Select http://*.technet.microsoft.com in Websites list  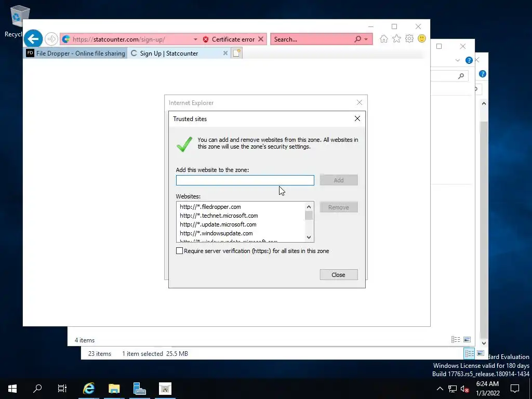pyautogui.click(x=219, y=216)
